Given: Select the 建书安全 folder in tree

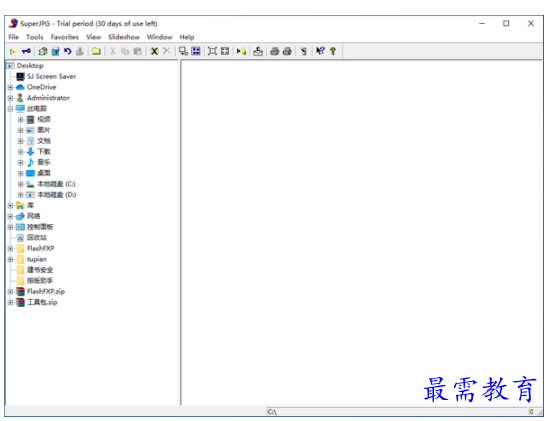Looking at the screenshot, I should 40,270.
